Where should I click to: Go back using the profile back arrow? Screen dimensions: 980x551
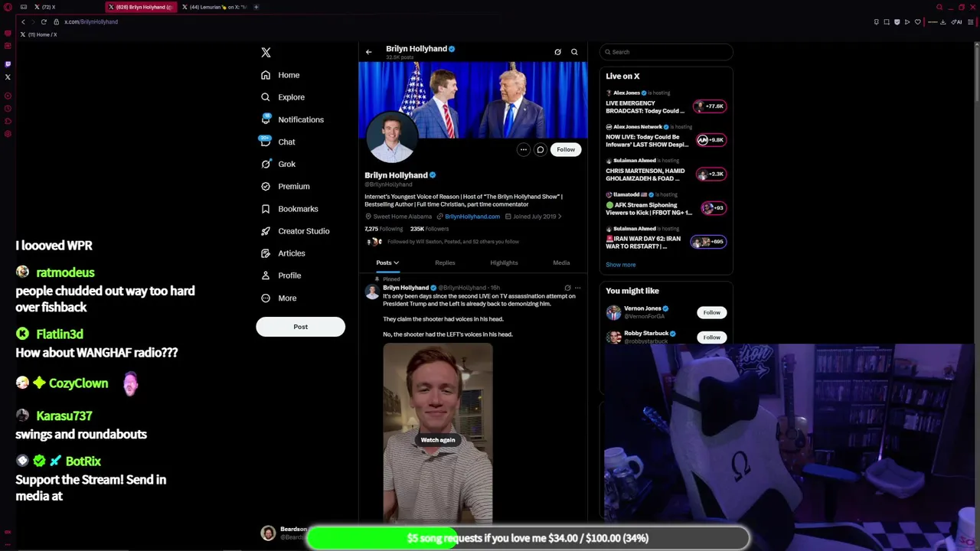368,52
